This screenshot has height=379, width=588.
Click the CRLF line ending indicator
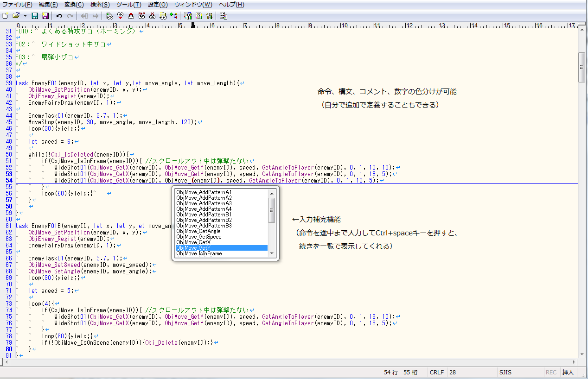(436, 373)
